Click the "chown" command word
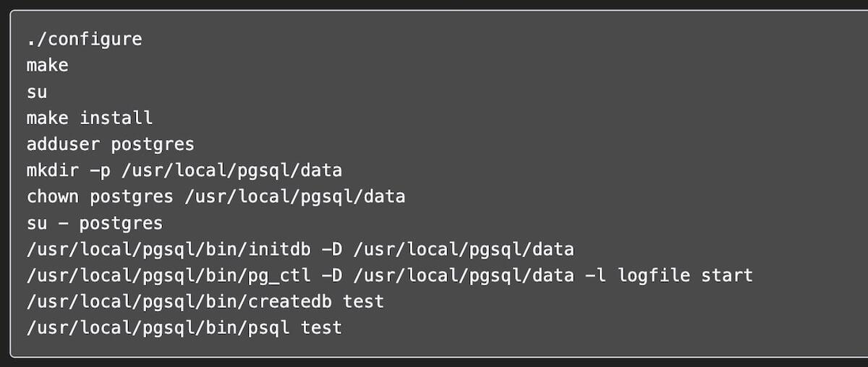Viewport: 868px width, 367px height. [x=53, y=197]
